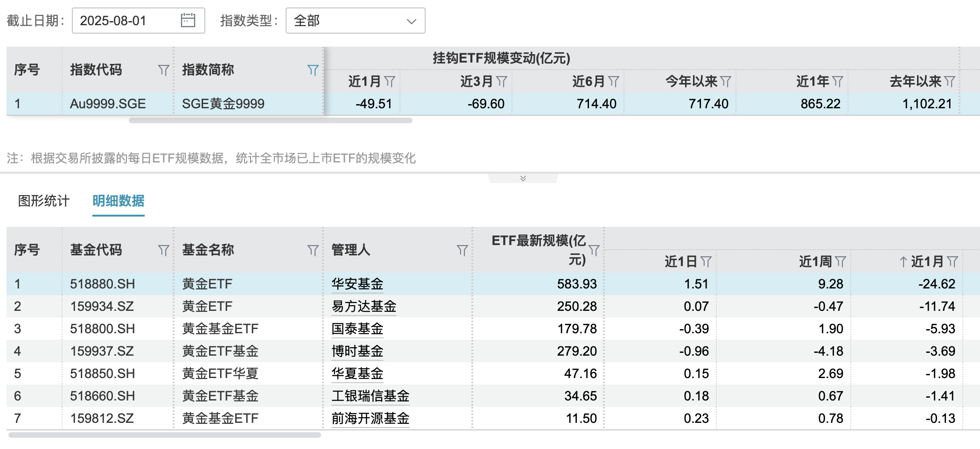Collapse the panel with the double chevron handle

(x=523, y=178)
